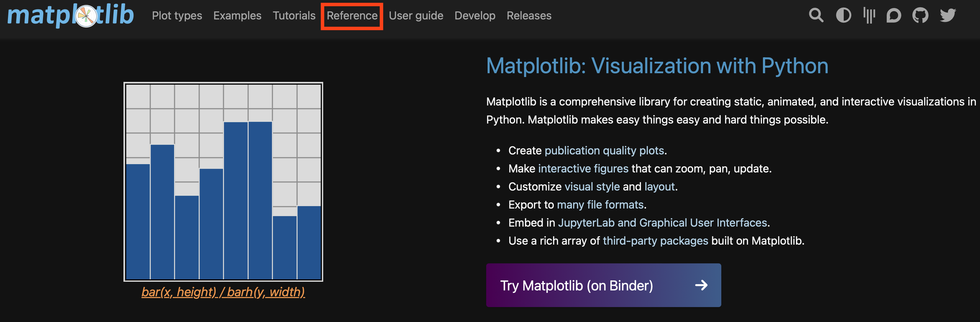Open the Discourse forum icon
980x322 pixels.
pyautogui.click(x=893, y=16)
